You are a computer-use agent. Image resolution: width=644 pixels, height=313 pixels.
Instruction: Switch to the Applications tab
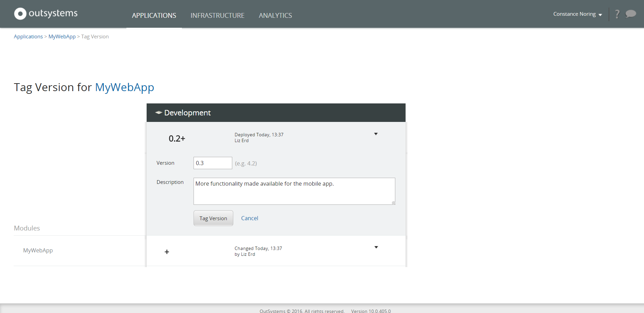coord(154,15)
